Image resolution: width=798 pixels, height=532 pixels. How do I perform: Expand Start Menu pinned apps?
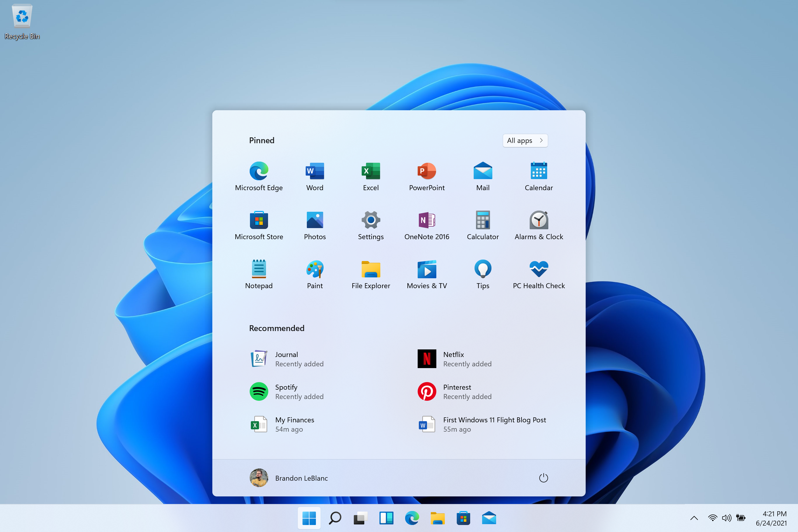525,140
